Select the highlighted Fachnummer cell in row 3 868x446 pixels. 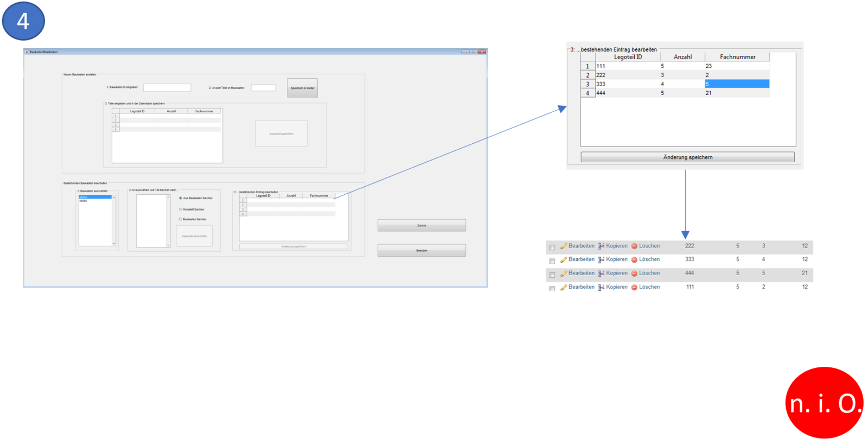point(737,84)
